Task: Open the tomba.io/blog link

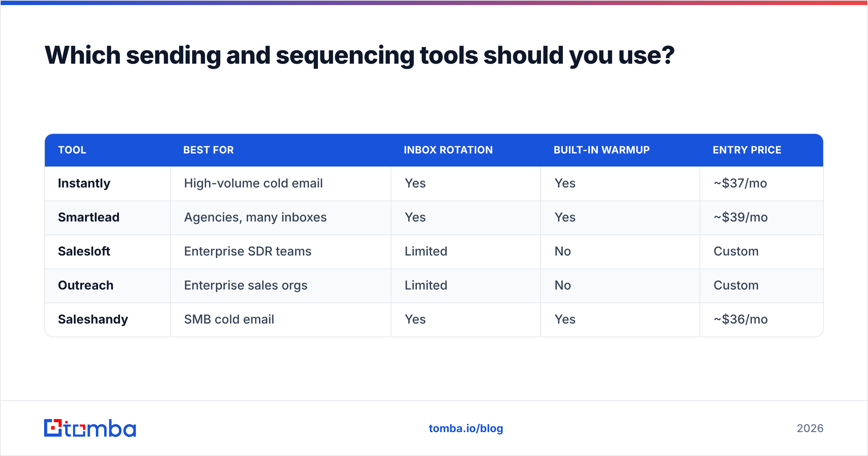Action: (466, 428)
